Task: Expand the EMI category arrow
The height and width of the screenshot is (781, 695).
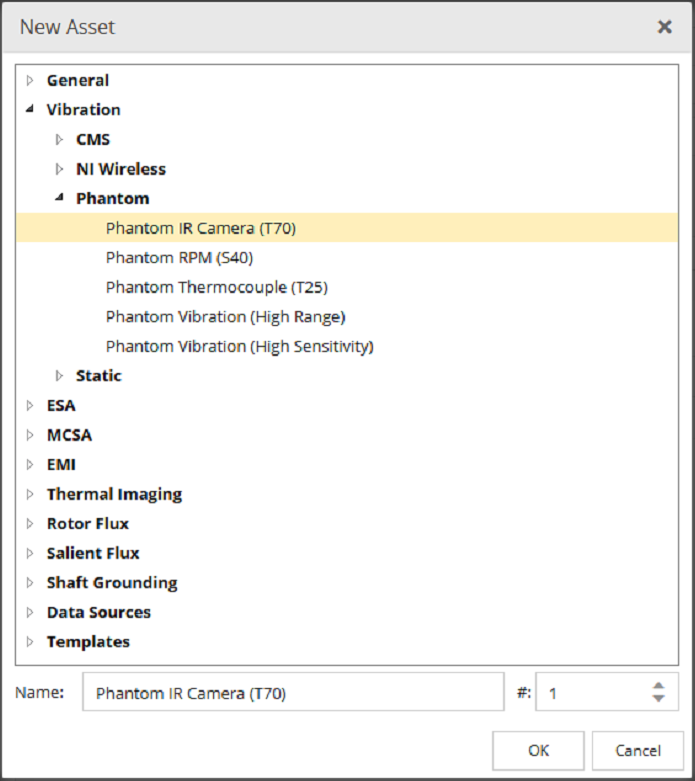Action: click(x=30, y=465)
